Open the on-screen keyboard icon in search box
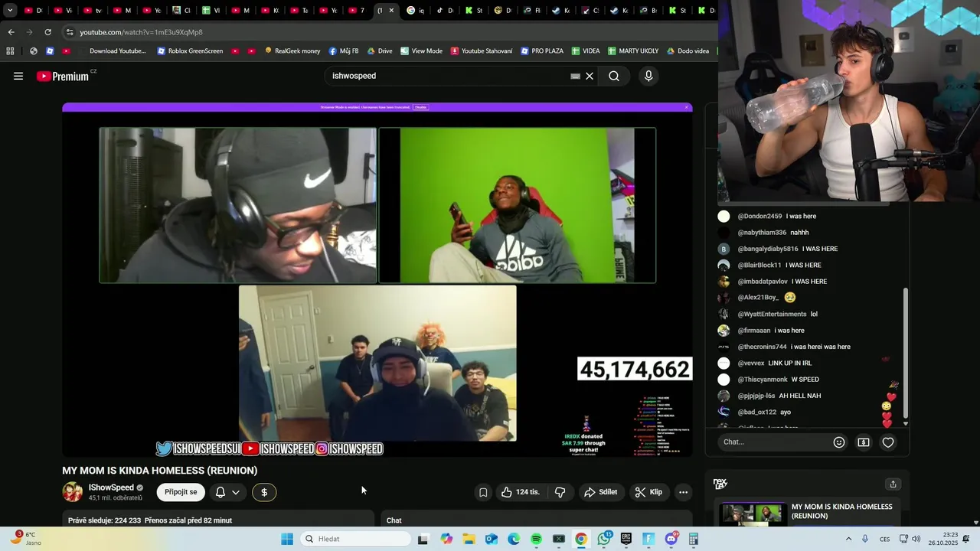 pyautogui.click(x=575, y=76)
